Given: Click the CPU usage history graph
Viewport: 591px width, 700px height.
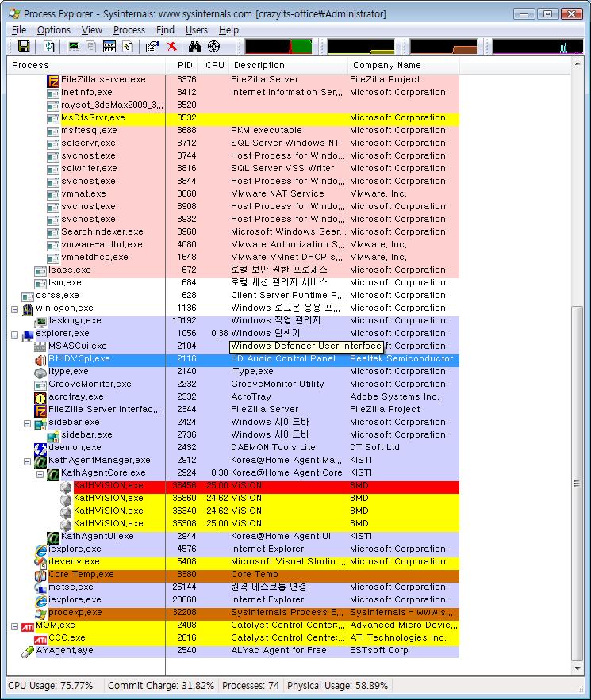Looking at the screenshot, I should coord(278,47).
